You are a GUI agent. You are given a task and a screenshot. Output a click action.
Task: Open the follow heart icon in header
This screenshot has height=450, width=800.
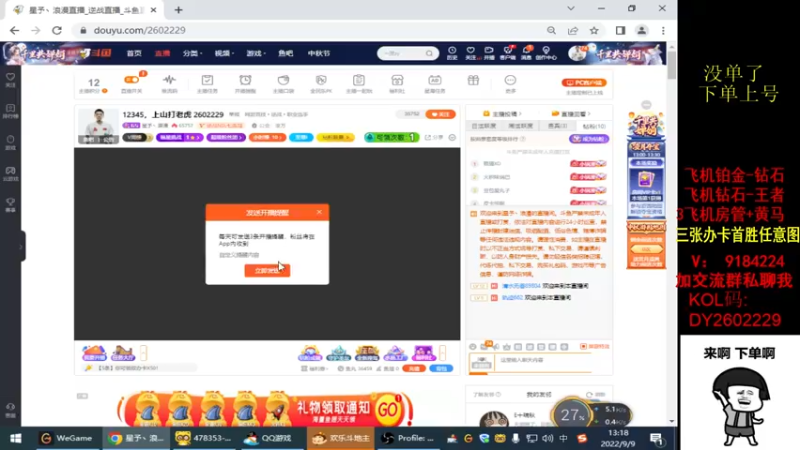click(x=470, y=51)
